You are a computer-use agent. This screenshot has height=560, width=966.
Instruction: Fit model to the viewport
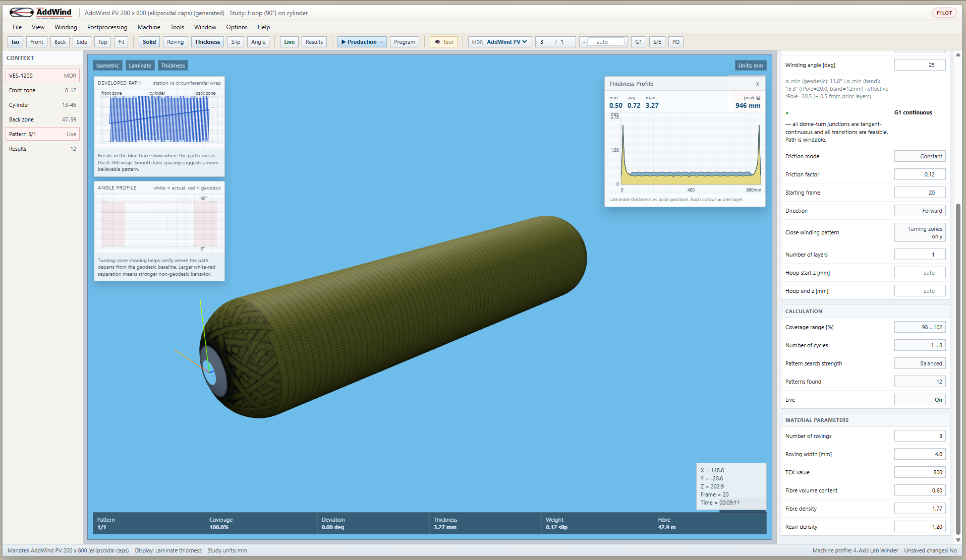121,42
